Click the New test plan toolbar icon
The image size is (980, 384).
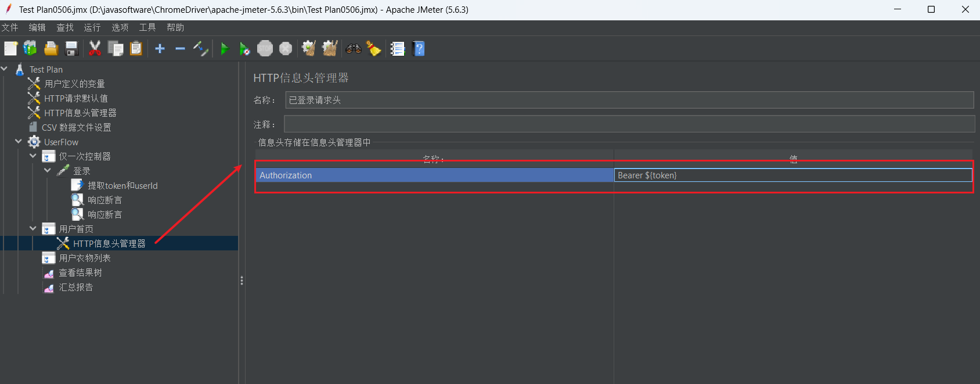[x=10, y=49]
